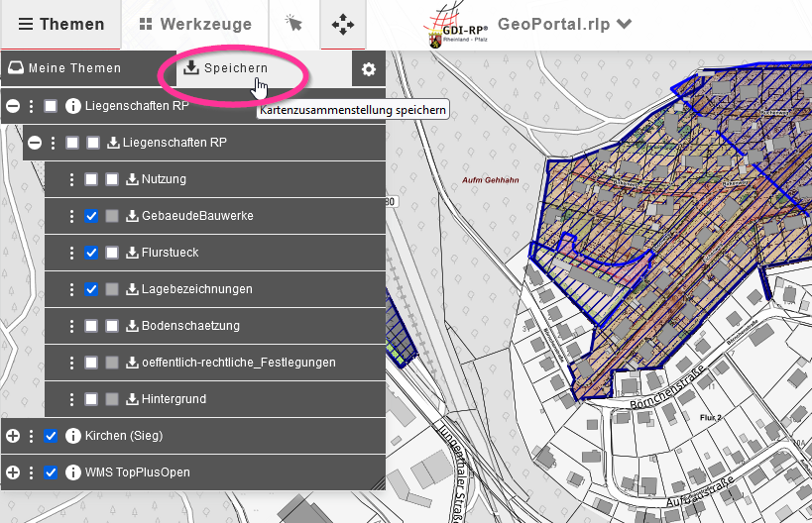The width and height of the screenshot is (812, 523).
Task: Disable the Kirchen (Sieg) layer checkbox
Action: 51,436
